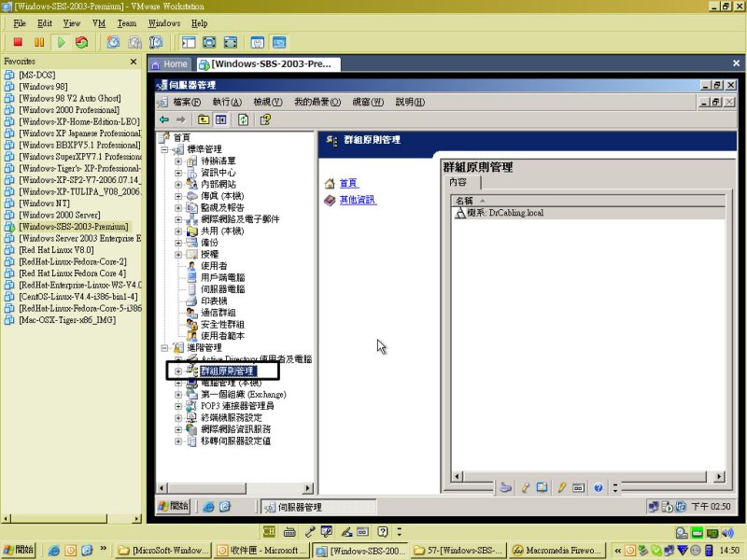Select the 樹系: DrCabling.local row
The height and width of the screenshot is (560, 747).
(589, 213)
